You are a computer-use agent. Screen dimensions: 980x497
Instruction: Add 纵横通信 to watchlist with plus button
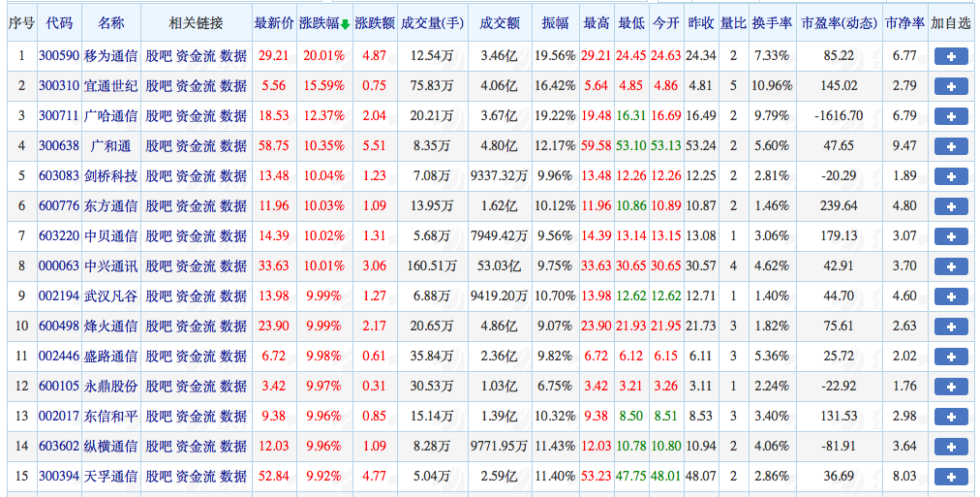click(951, 447)
